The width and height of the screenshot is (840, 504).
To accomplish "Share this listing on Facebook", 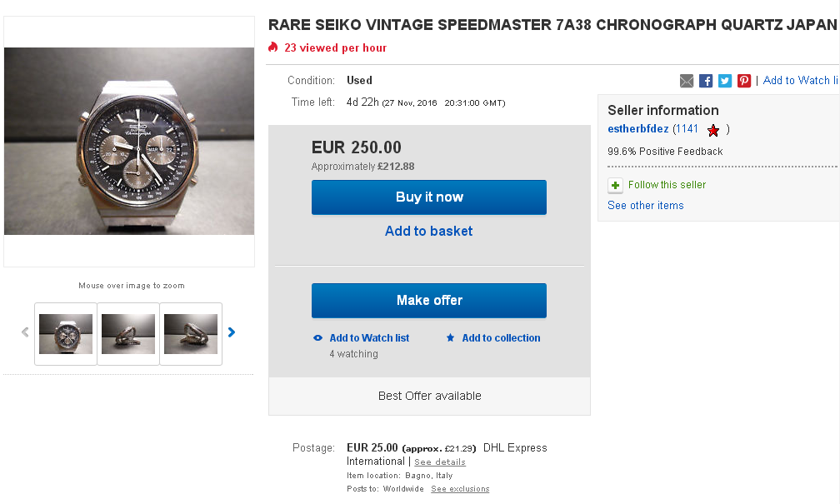I will click(x=706, y=81).
